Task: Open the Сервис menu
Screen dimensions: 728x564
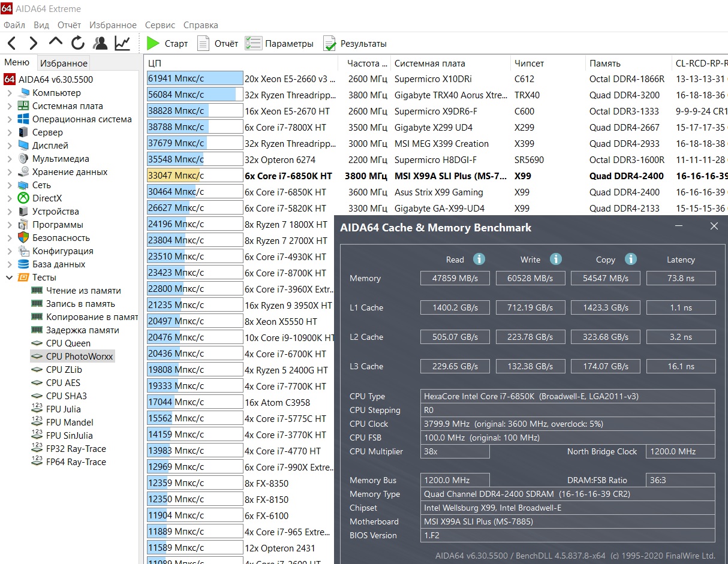Action: pyautogui.click(x=160, y=25)
